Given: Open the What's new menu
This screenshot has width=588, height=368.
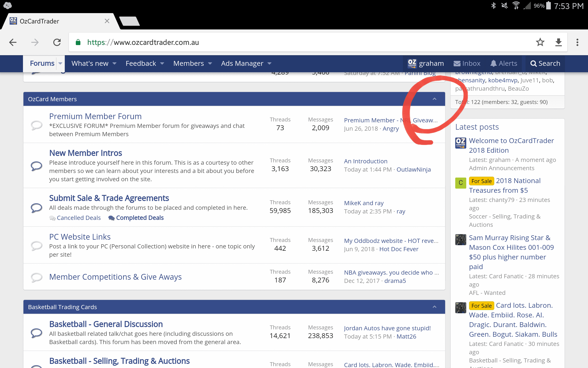Looking at the screenshot, I should point(90,63).
